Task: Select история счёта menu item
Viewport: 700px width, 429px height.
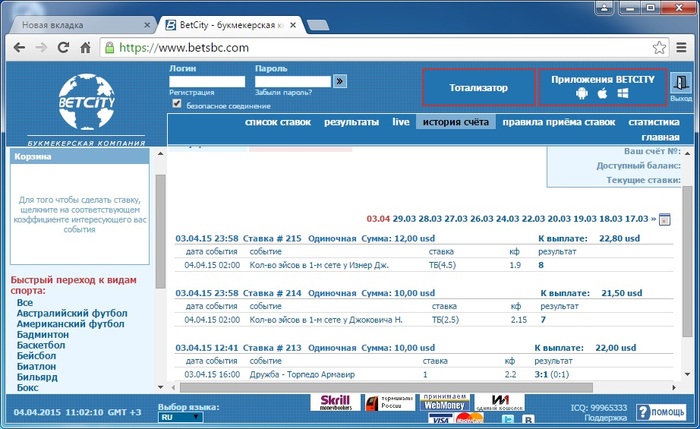Action: coord(456,122)
